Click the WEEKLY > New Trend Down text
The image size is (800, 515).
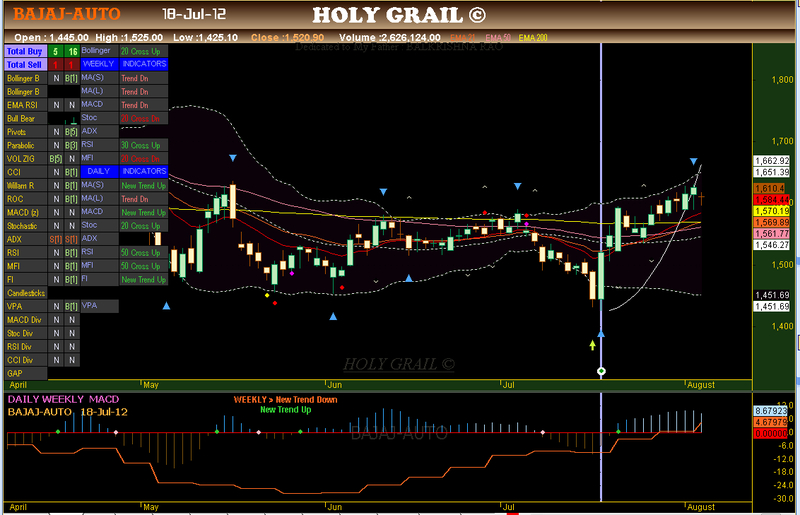pos(285,400)
